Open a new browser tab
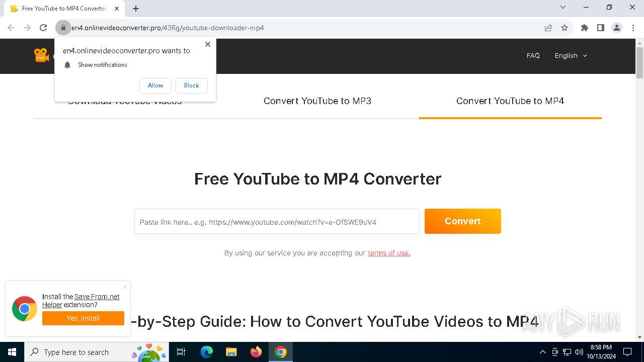Image resolution: width=644 pixels, height=362 pixels. (136, 9)
